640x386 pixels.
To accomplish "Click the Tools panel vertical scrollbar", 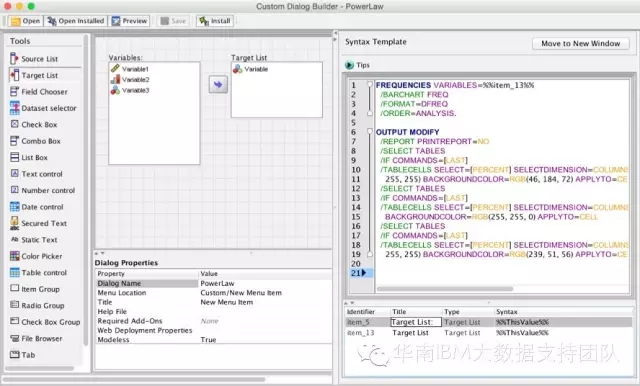I will tap(85, 190).
